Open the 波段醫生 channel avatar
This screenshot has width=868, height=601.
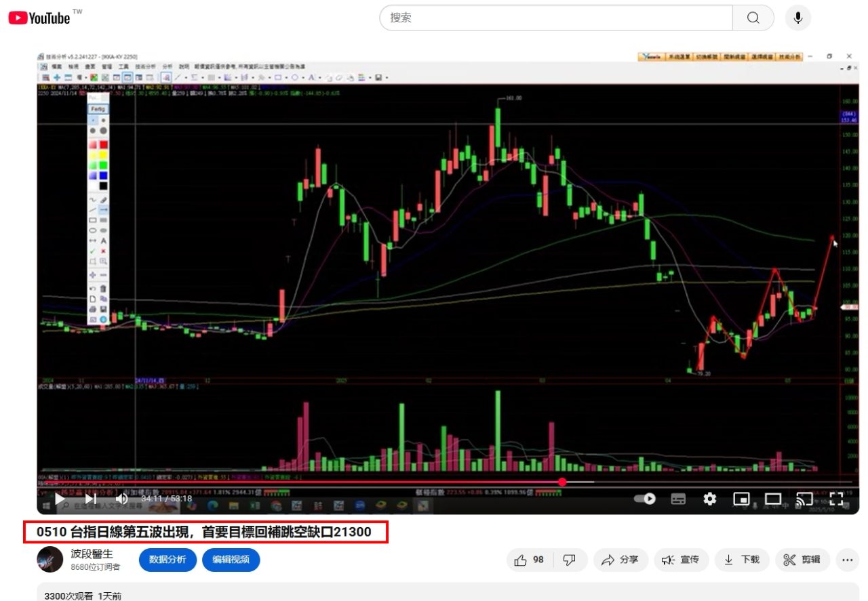click(x=50, y=560)
